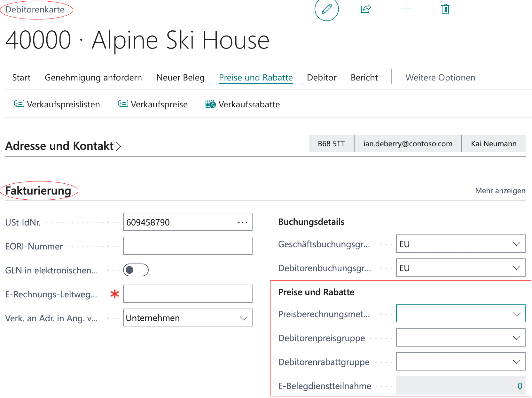Image resolution: width=532 pixels, height=398 pixels.
Task: Expand Adresse und Kontakt section
Action: (x=63, y=146)
